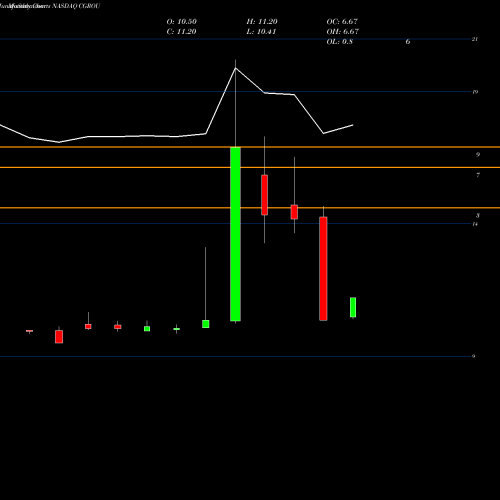500x500 pixels.
Task: Click the orange line labeled 7
Action: click(x=250, y=167)
